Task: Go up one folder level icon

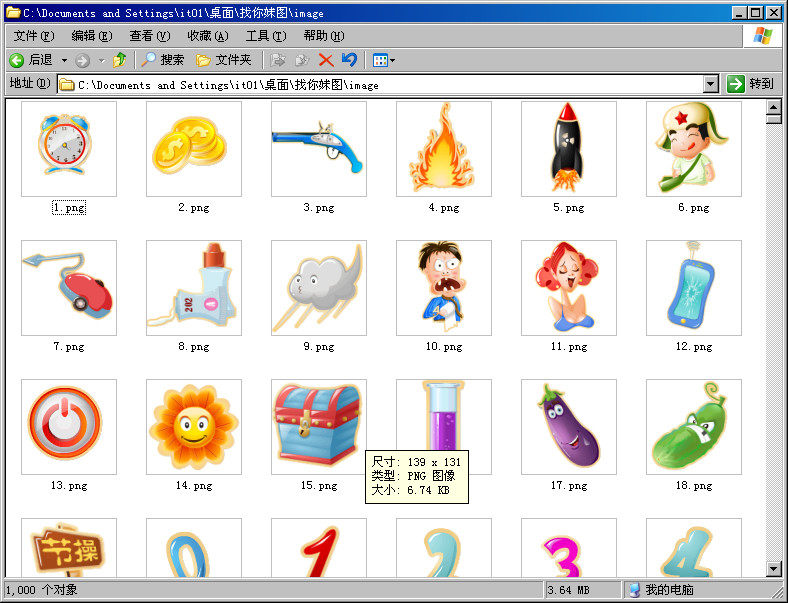Action: 120,60
